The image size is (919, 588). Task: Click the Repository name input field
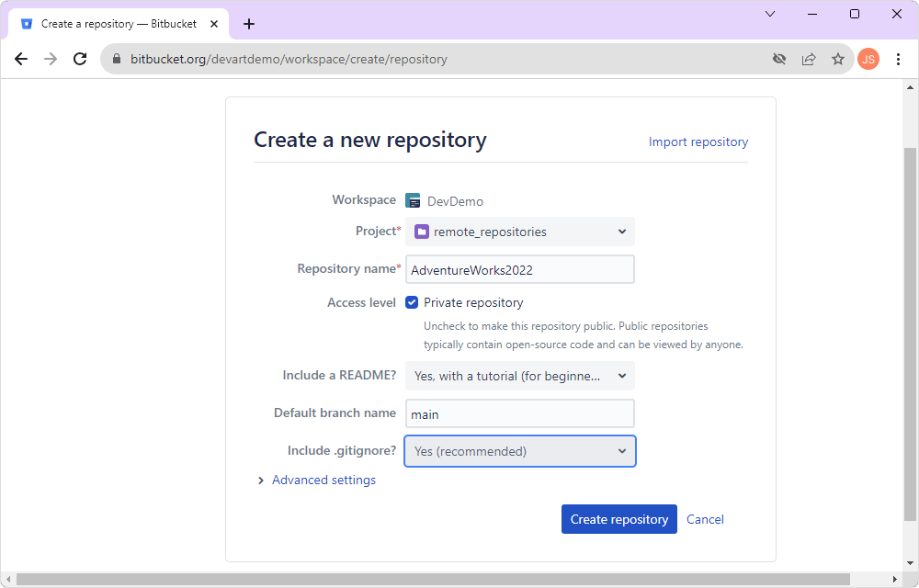[x=519, y=268]
